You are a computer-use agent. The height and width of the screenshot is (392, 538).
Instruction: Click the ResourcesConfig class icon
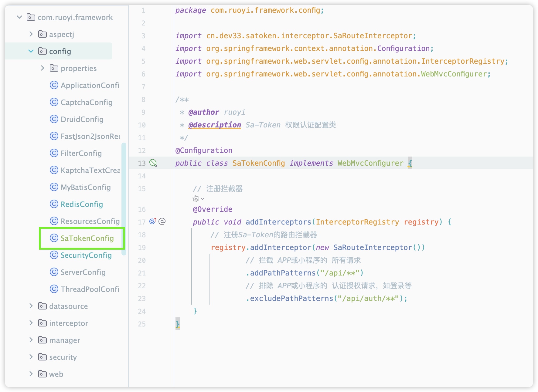54,221
